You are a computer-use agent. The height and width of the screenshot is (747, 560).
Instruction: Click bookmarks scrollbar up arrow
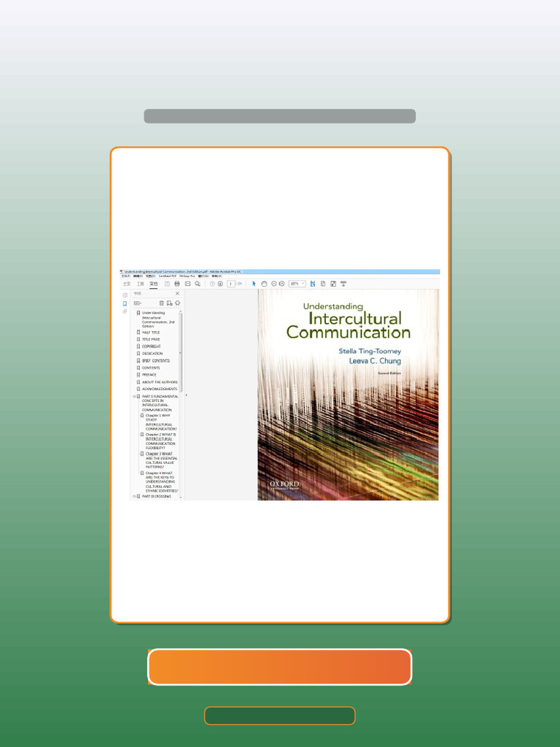pos(181,311)
